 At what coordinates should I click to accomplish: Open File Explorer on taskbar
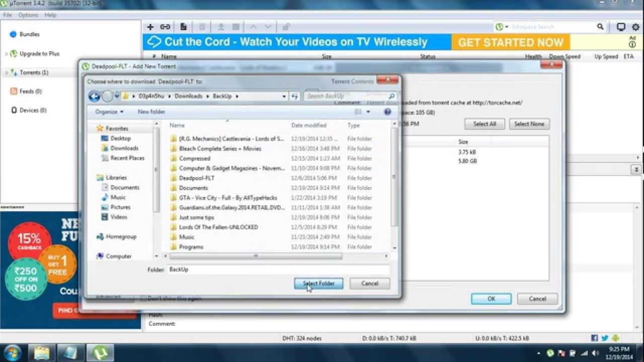click(41, 352)
